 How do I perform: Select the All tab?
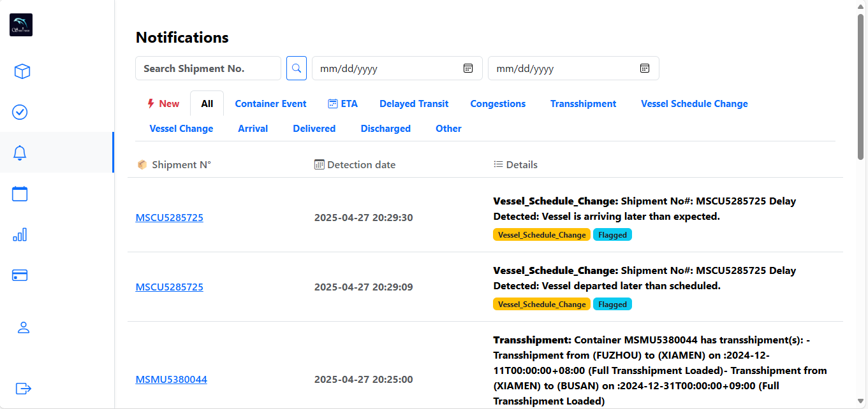[207, 103]
